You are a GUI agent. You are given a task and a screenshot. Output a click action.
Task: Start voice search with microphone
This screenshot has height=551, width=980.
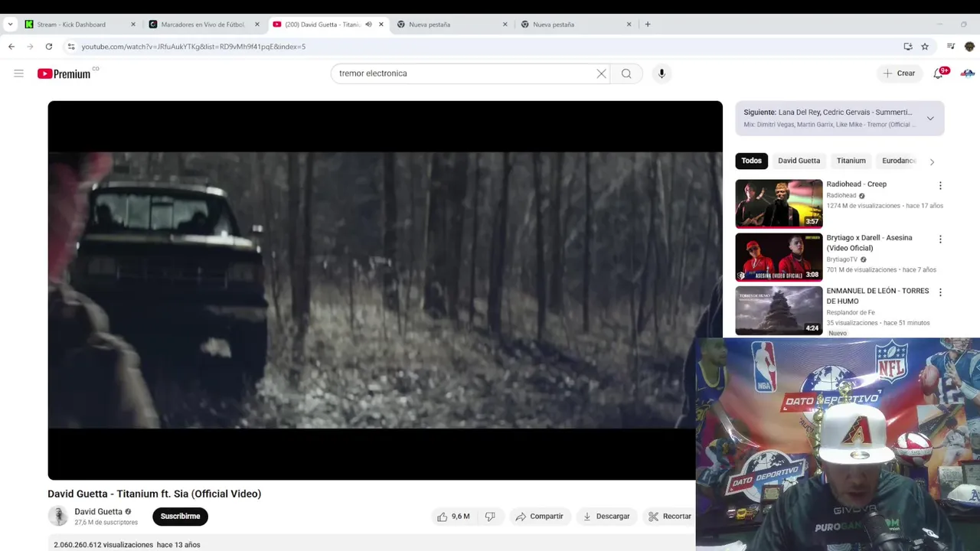click(661, 73)
